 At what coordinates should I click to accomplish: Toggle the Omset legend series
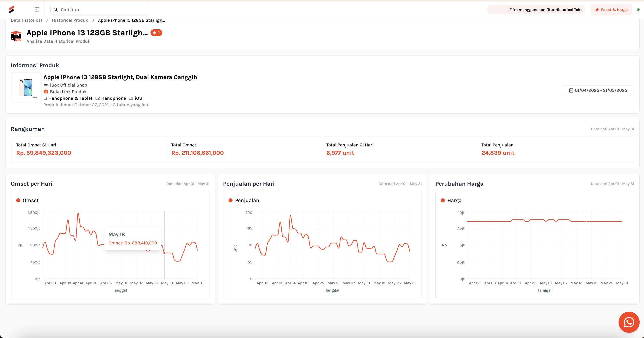[27, 200]
